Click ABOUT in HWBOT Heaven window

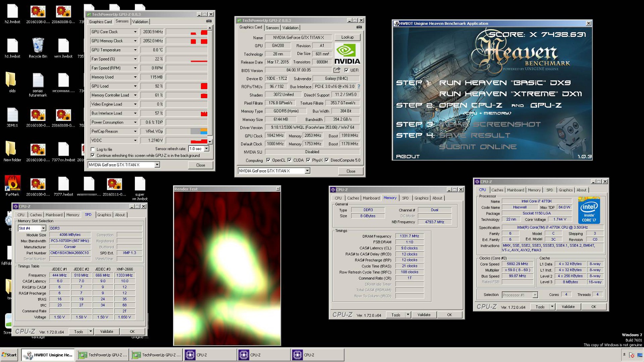click(x=407, y=157)
